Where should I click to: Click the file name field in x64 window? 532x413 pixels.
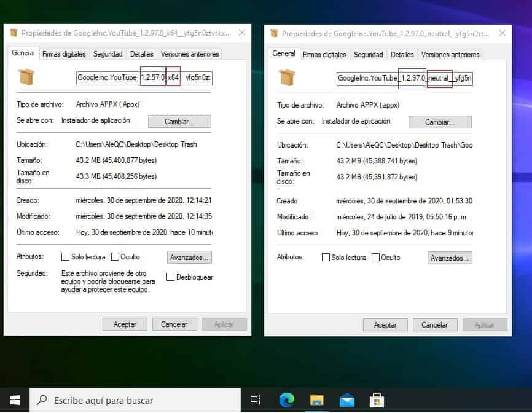(144, 77)
